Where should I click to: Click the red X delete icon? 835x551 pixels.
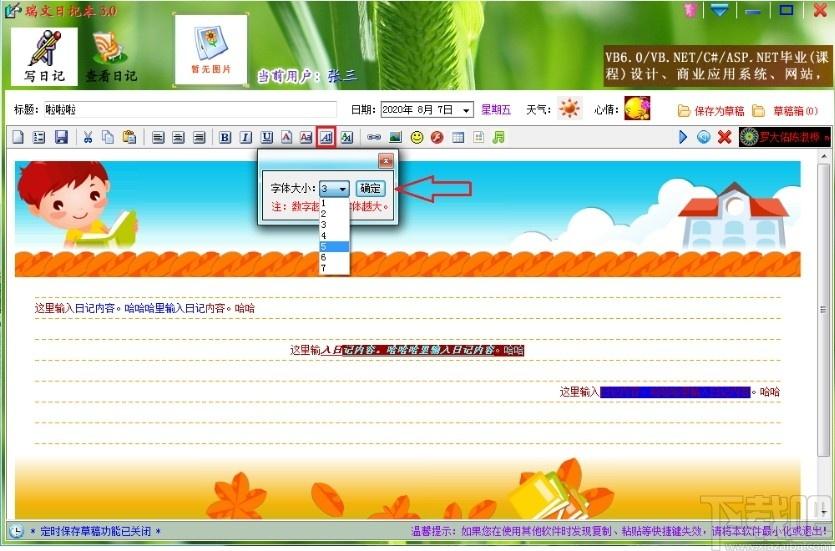724,137
